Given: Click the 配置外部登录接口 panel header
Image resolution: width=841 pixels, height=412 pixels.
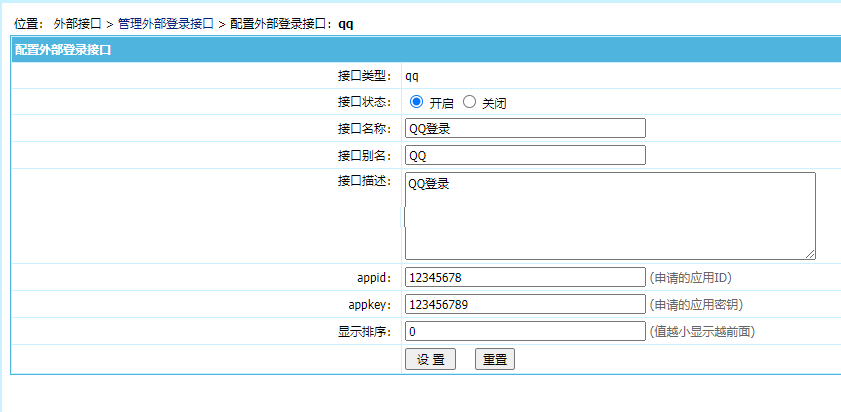Looking at the screenshot, I should click(426, 50).
